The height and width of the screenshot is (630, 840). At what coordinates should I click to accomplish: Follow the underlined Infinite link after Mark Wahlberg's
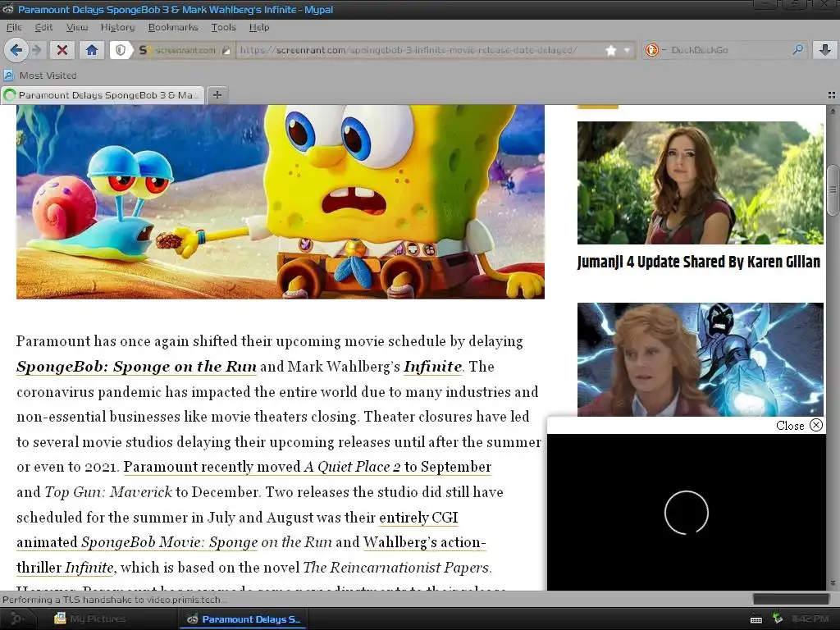tap(433, 367)
